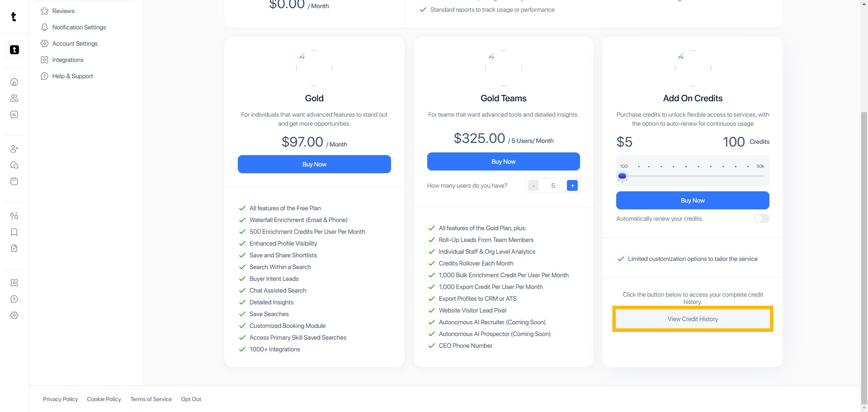Open the bar chart analytics icon

point(14,114)
